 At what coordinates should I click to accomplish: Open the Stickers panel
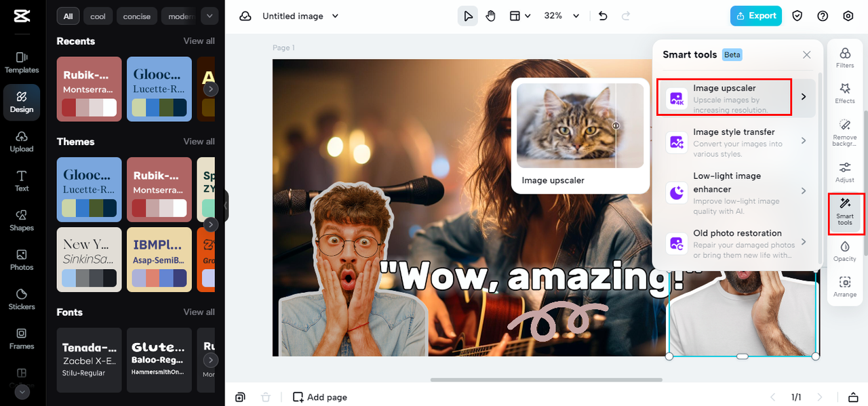click(x=22, y=299)
